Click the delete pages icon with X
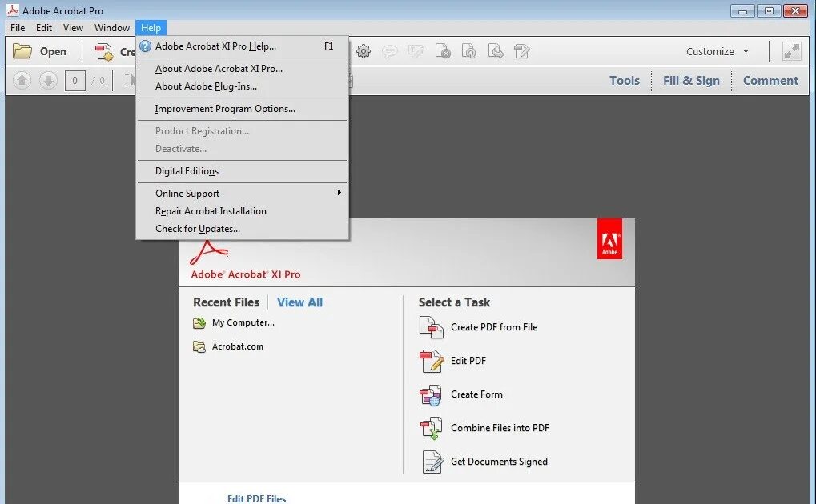Image resolution: width=816 pixels, height=504 pixels. tap(443, 51)
